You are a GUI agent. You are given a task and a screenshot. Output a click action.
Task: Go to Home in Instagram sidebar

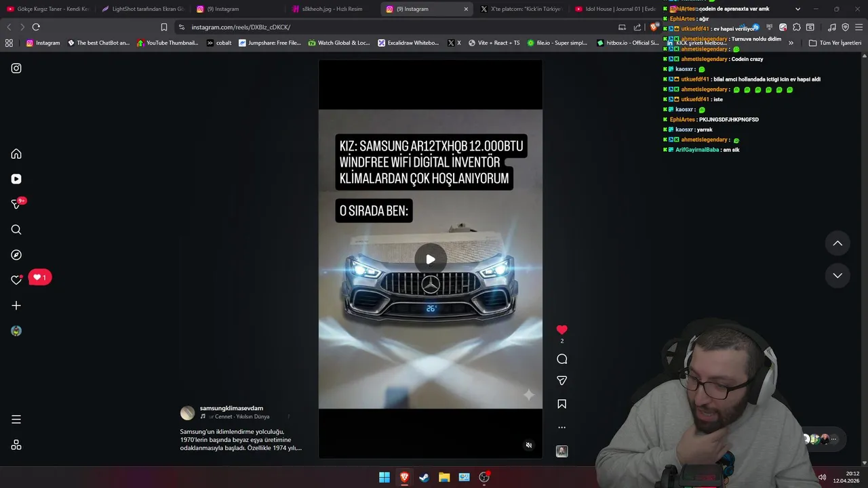point(16,154)
